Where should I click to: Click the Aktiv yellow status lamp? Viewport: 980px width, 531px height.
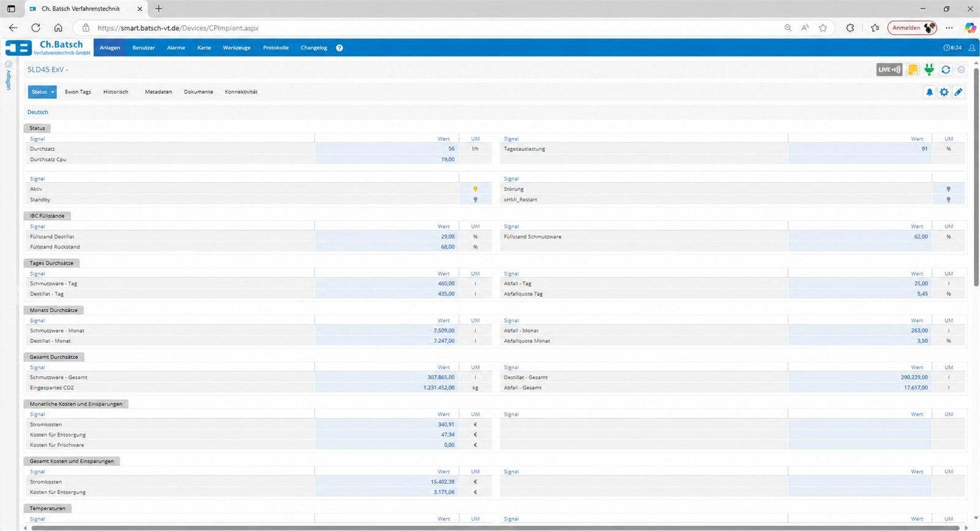click(475, 189)
